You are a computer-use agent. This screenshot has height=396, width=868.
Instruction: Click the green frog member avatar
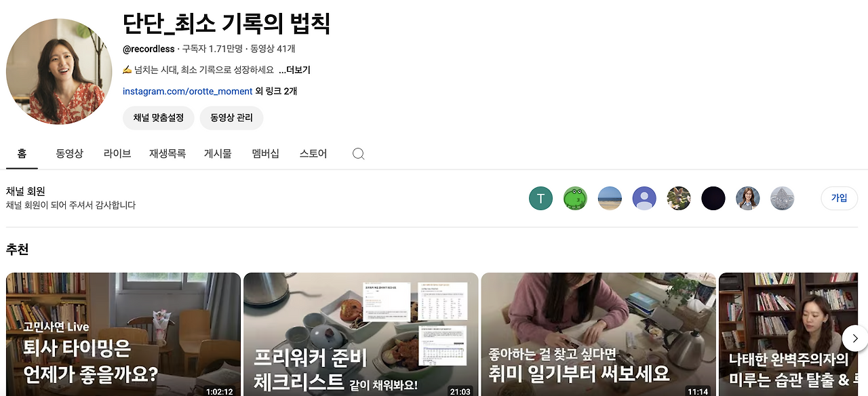[x=575, y=199]
